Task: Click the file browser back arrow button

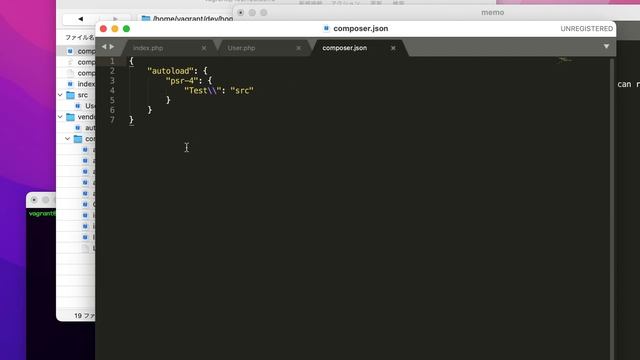Action: pos(80,19)
